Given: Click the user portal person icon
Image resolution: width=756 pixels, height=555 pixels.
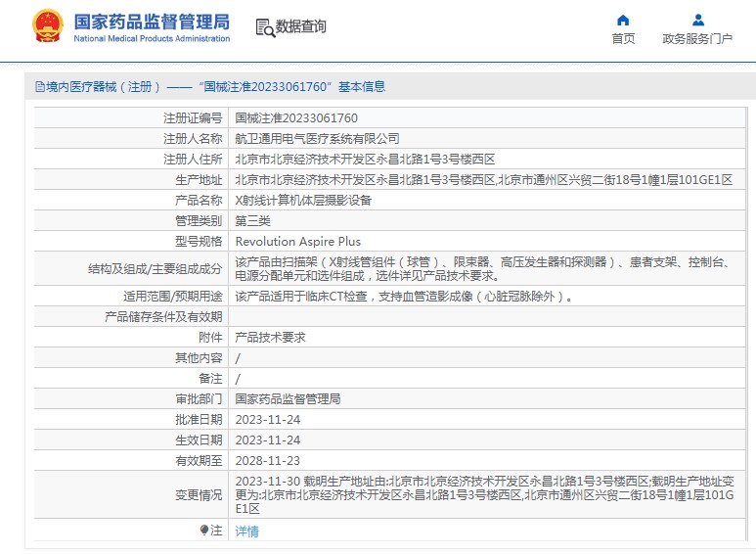Looking at the screenshot, I should click(x=697, y=20).
